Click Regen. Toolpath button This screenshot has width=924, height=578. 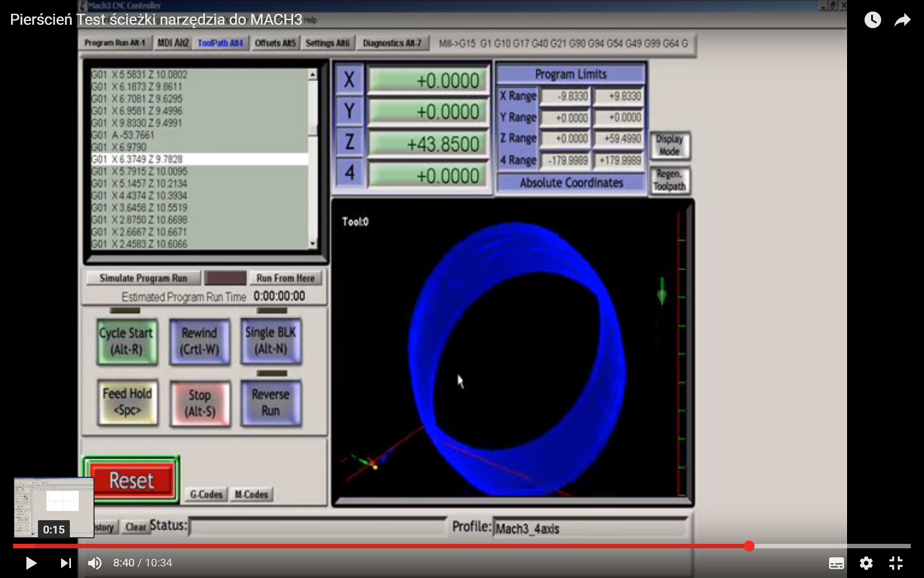pos(669,180)
